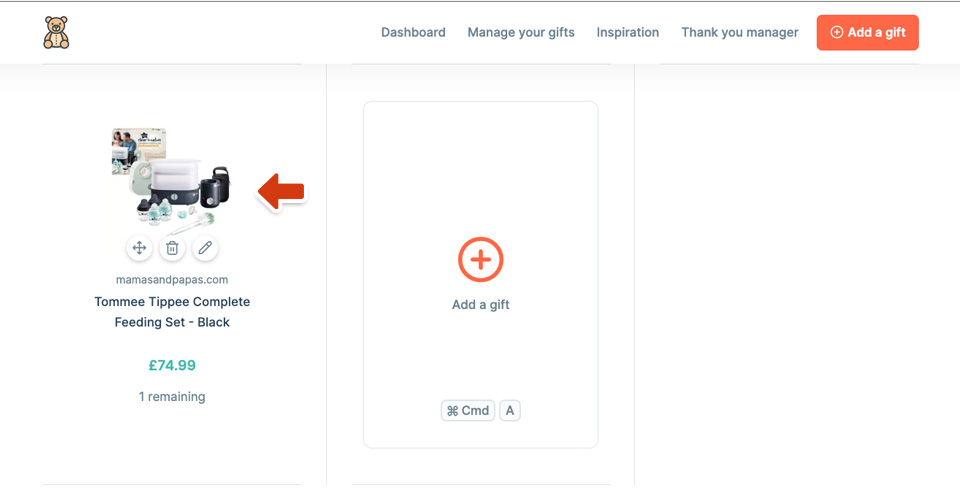
Task: Open Thank you manager
Action: click(x=740, y=32)
